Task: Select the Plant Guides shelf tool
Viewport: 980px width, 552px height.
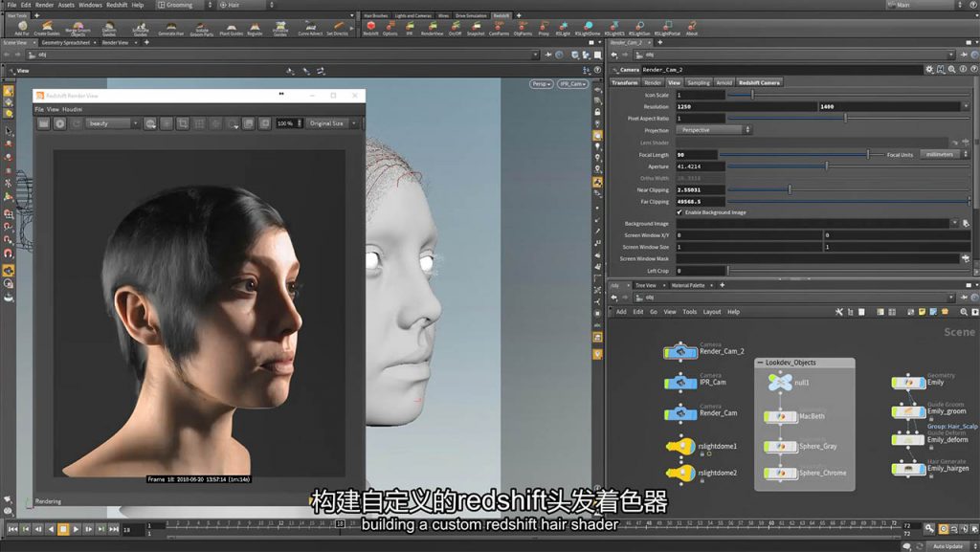Action: coord(232,28)
